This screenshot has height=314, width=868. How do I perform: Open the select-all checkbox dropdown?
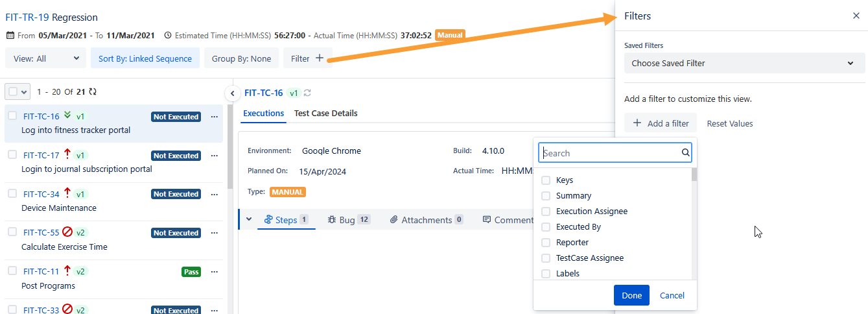pos(25,92)
